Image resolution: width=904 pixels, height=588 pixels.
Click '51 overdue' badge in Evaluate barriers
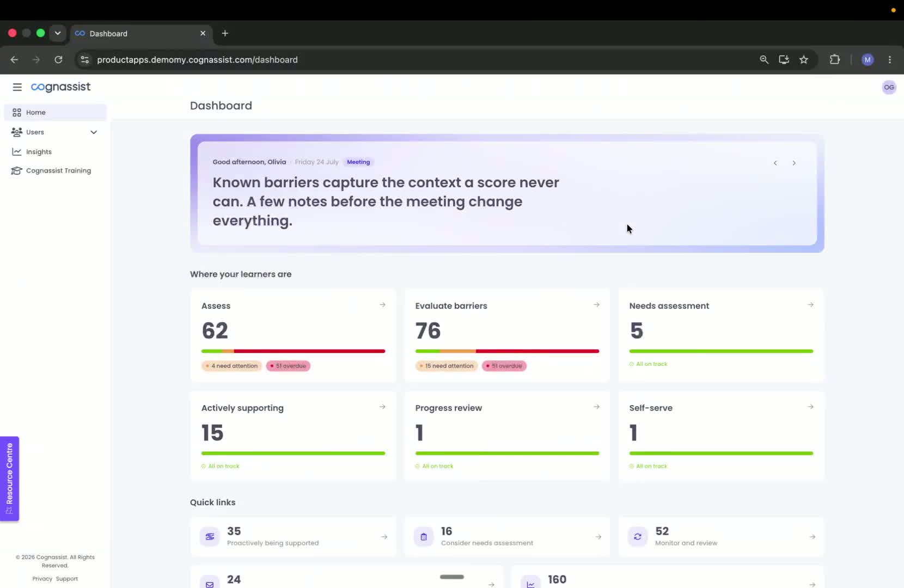click(x=504, y=366)
